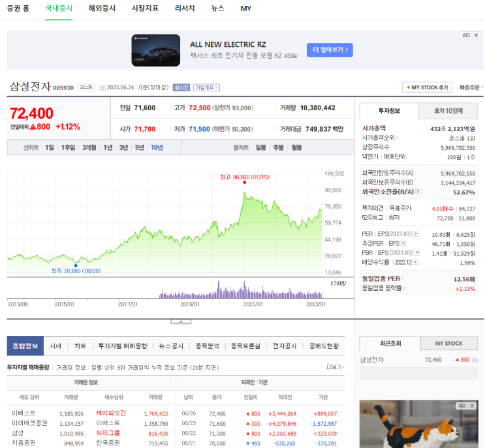Screen dimensions: 485x448
Task: Click the 코스피 market badge
Action: coord(86,87)
